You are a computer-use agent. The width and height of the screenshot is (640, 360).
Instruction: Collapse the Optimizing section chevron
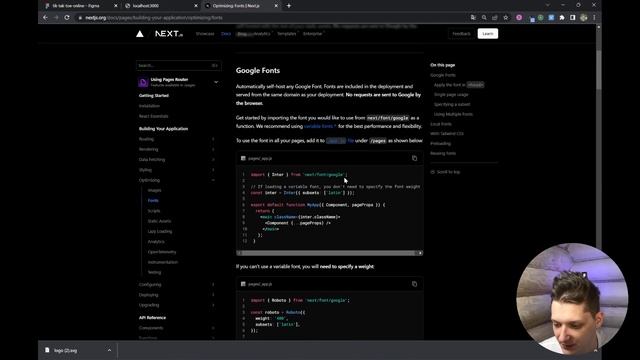[213, 180]
